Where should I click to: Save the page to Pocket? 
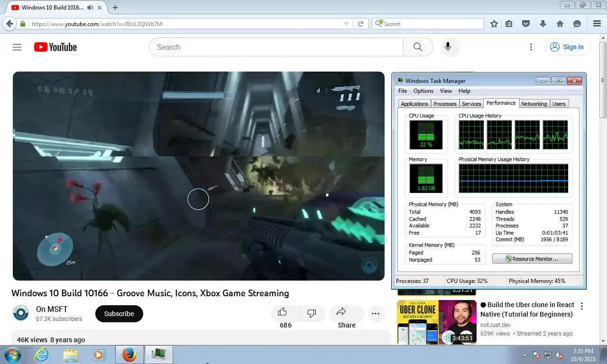(x=525, y=24)
